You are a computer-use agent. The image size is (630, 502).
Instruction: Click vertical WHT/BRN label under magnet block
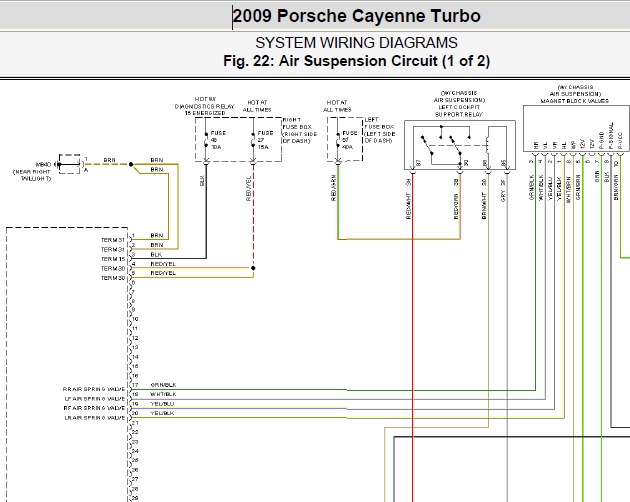[569, 189]
